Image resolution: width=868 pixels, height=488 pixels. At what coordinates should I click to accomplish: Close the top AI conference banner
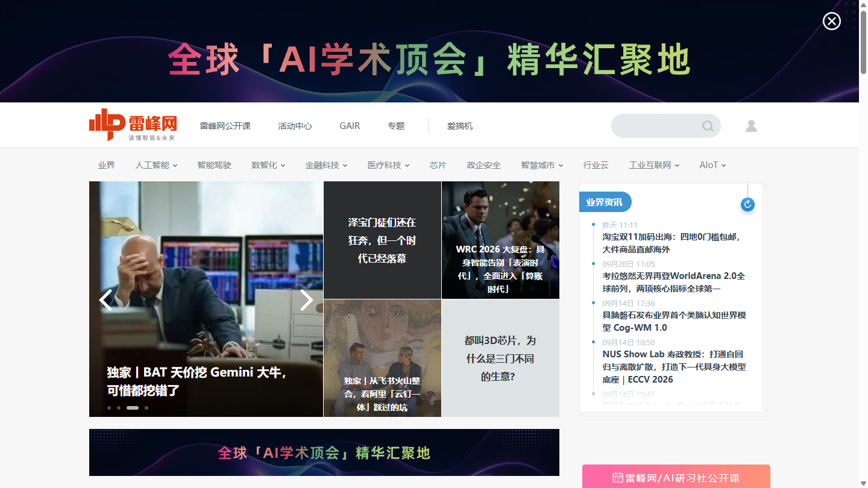click(832, 21)
